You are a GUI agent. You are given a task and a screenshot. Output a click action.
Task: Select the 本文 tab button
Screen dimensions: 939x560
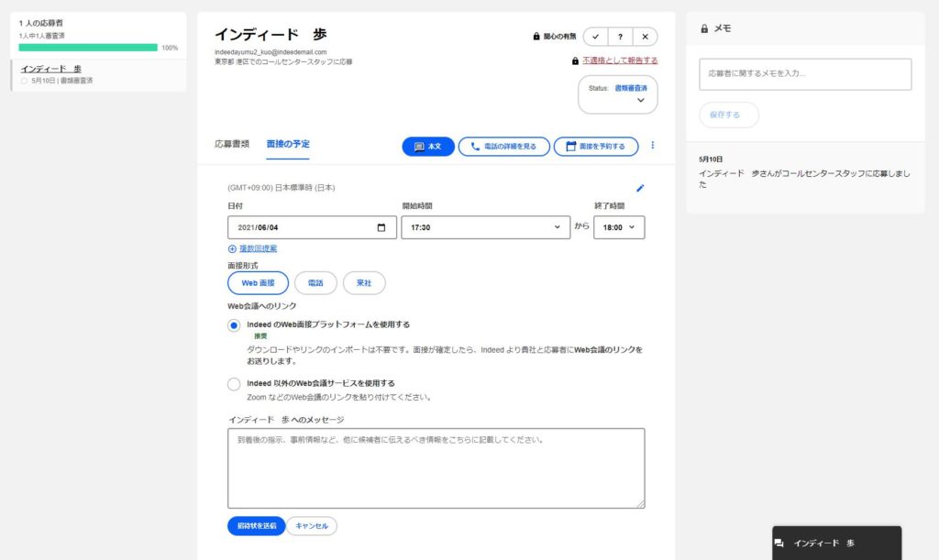(x=427, y=145)
